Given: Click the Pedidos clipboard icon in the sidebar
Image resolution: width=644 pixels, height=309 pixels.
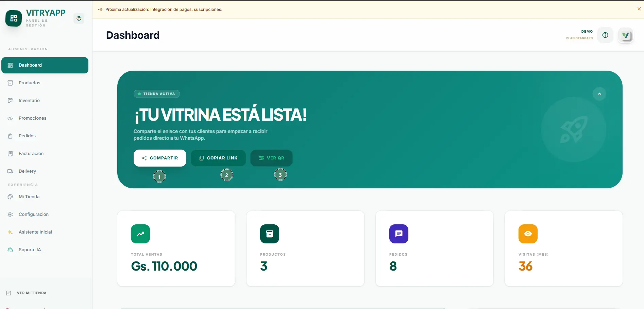Looking at the screenshot, I should (x=10, y=136).
